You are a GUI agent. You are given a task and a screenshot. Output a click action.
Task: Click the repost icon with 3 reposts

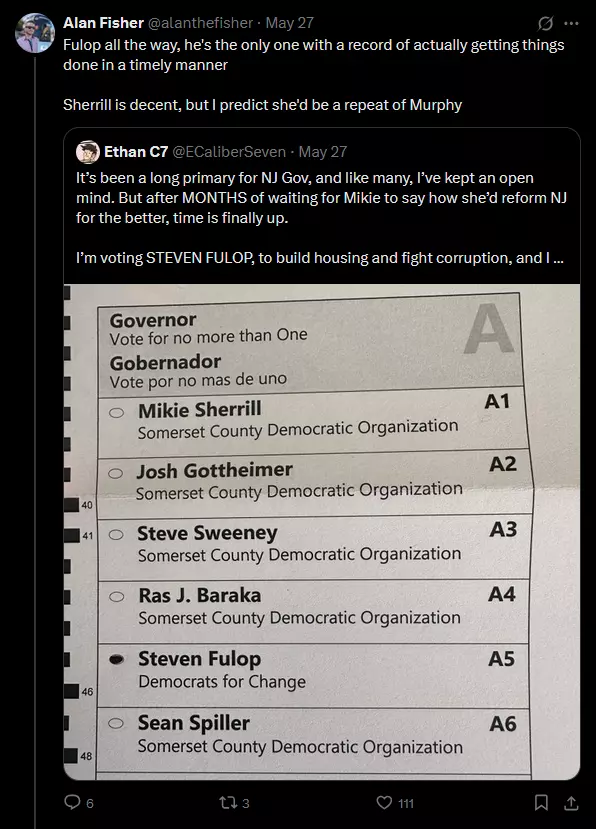[228, 803]
